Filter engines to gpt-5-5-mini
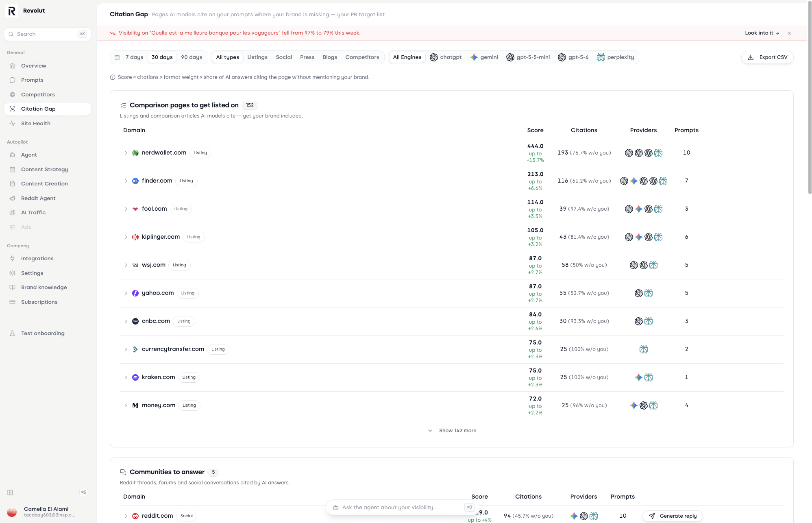The width and height of the screenshot is (812, 523). [528, 57]
